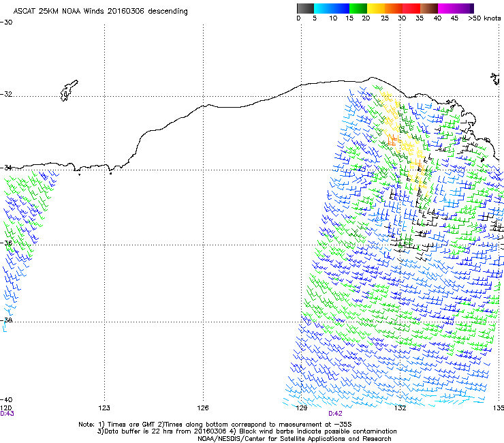The width and height of the screenshot is (504, 443).
Task: Click the '-40' latitude axis label
Action: [6, 399]
